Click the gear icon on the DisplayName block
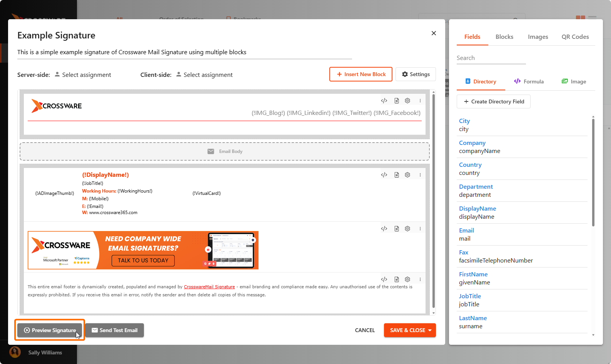This screenshot has height=364, width=611. tap(407, 175)
